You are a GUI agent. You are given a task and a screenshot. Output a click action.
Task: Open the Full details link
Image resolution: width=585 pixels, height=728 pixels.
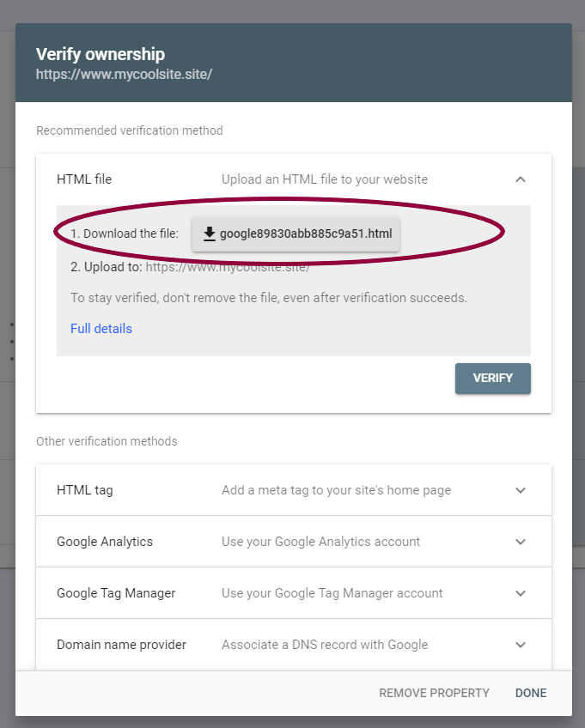click(x=101, y=329)
